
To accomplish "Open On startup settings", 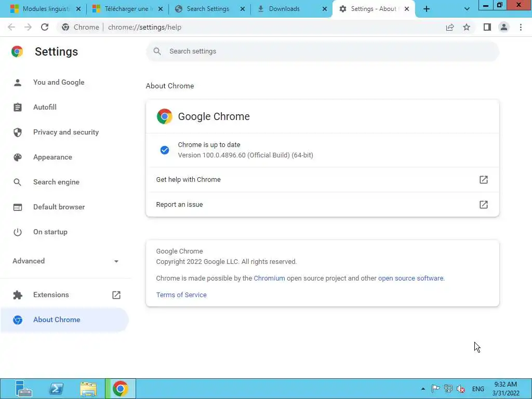I will 50,232.
